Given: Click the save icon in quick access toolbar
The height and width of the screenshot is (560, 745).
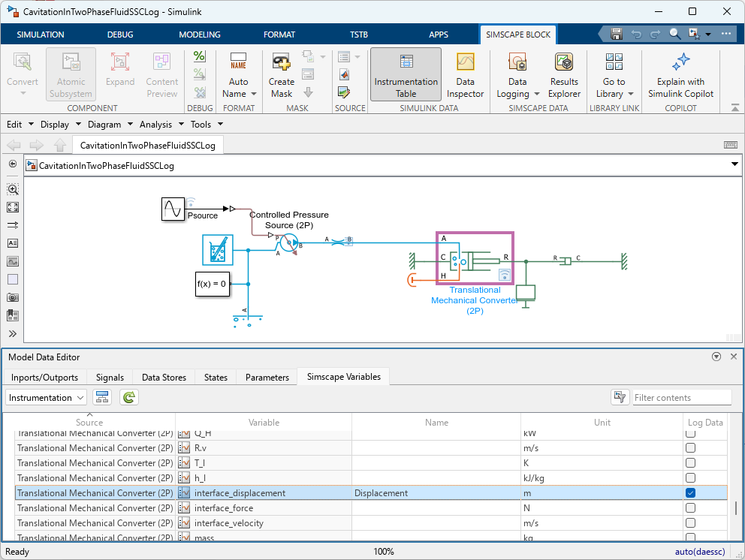Looking at the screenshot, I should pyautogui.click(x=617, y=35).
